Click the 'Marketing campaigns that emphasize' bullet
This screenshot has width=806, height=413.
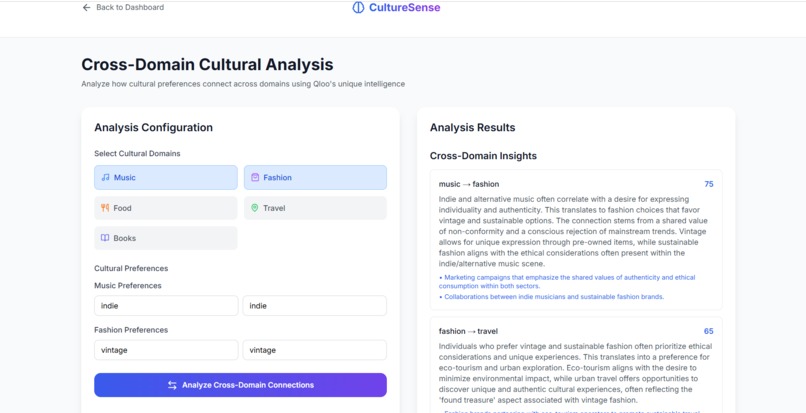tap(567, 281)
